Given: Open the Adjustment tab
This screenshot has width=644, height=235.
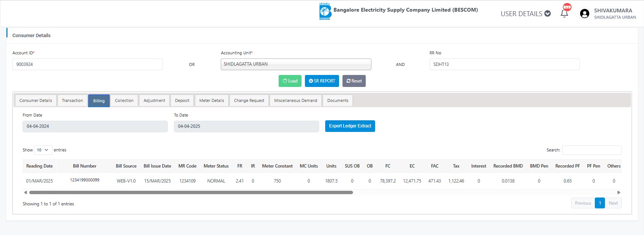Looking at the screenshot, I should coord(154,100).
